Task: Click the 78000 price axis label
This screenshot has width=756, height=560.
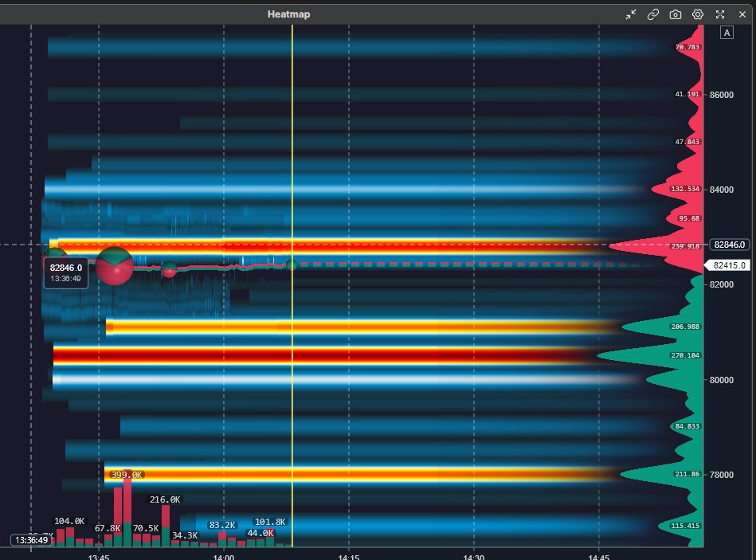Action: click(721, 476)
